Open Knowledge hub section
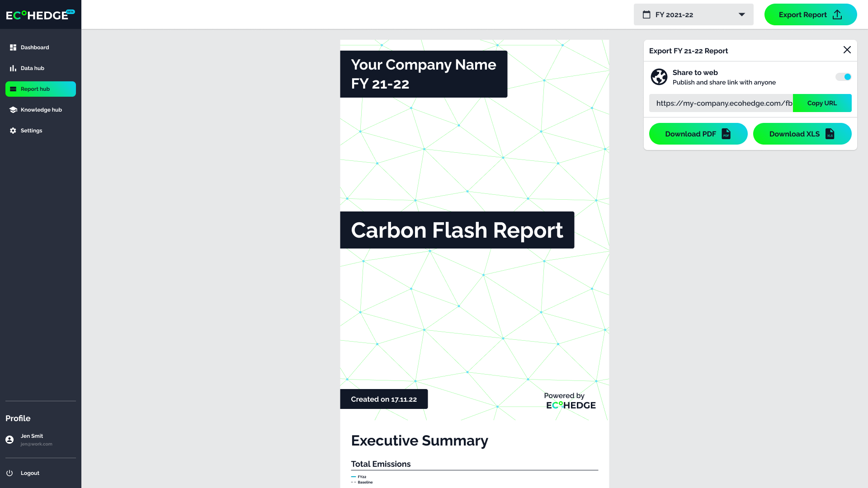868x488 pixels. pos(41,110)
